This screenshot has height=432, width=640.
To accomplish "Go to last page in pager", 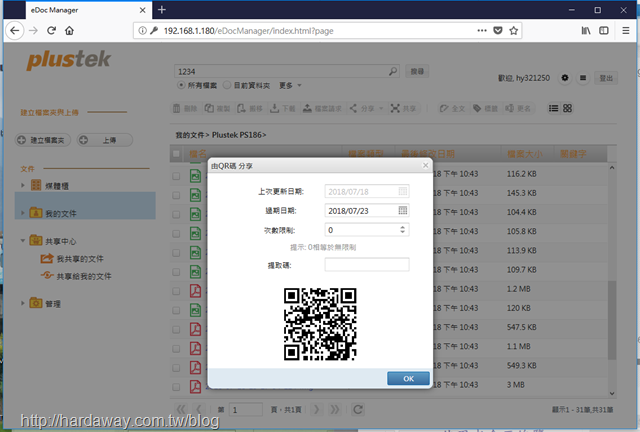I will 335,409.
